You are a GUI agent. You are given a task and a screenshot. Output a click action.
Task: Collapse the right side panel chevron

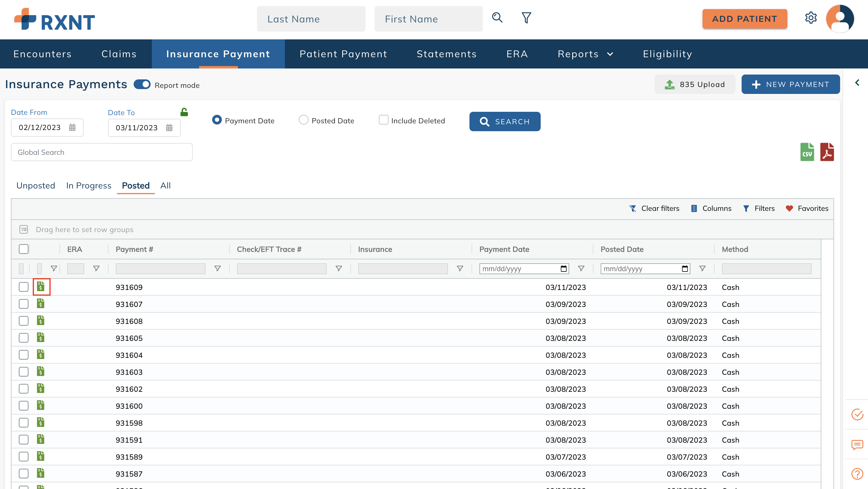click(x=857, y=82)
